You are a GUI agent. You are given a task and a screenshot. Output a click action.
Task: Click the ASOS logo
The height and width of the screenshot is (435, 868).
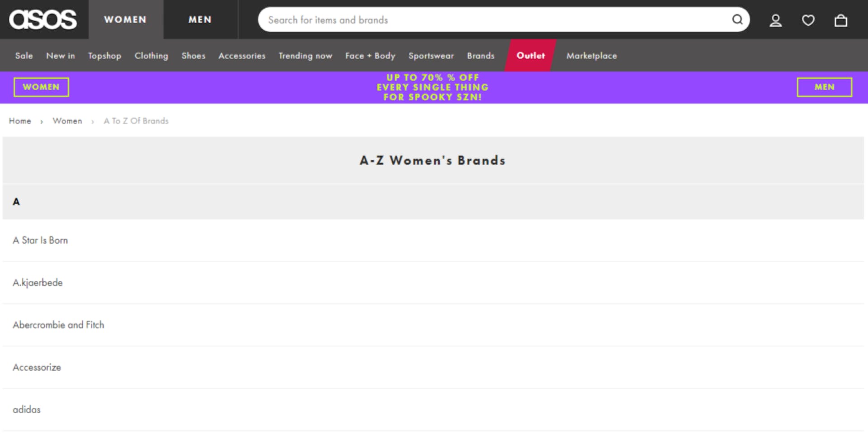tap(43, 19)
